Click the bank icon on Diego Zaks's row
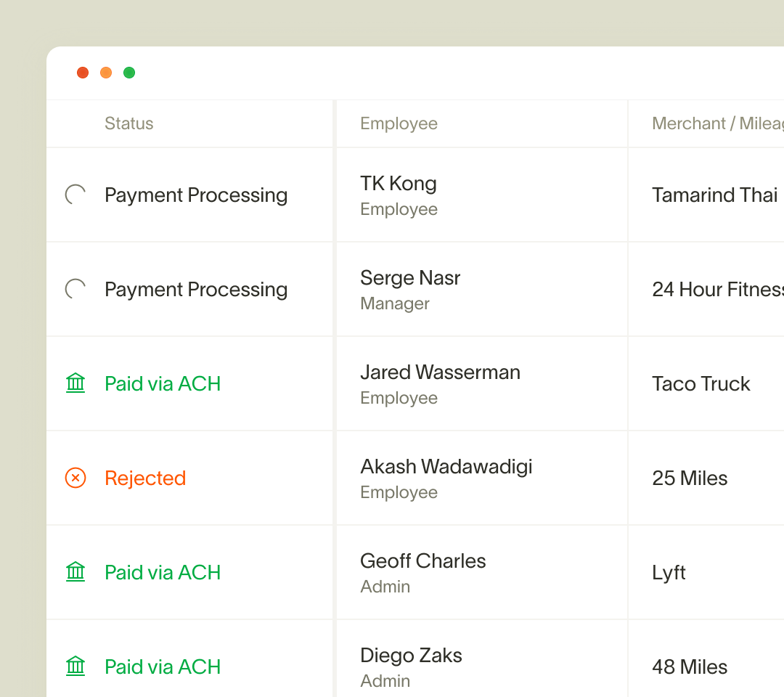This screenshot has height=697, width=784. [x=75, y=666]
